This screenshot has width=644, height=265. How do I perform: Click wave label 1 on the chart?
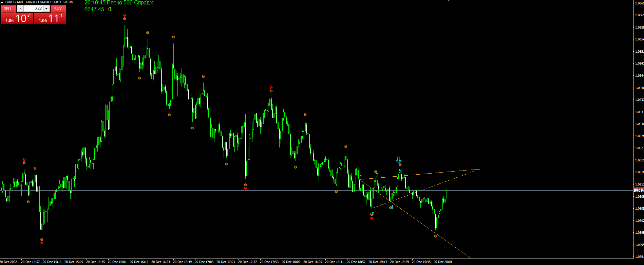tap(361, 177)
